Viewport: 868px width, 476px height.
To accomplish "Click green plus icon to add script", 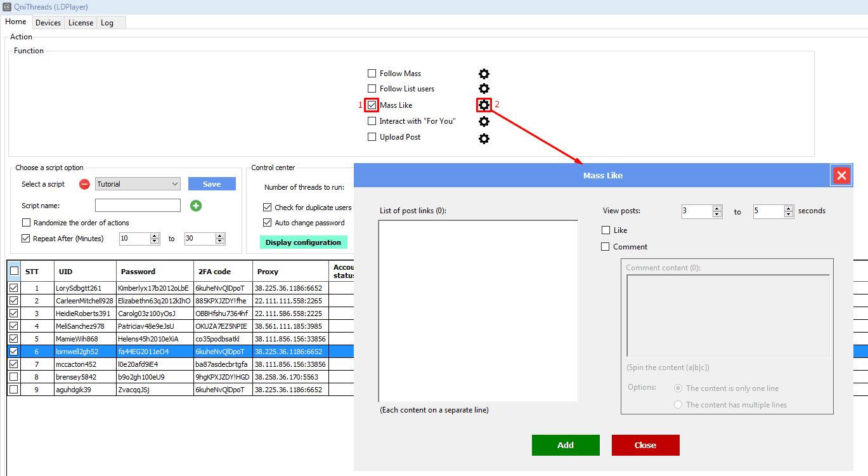I will point(196,206).
